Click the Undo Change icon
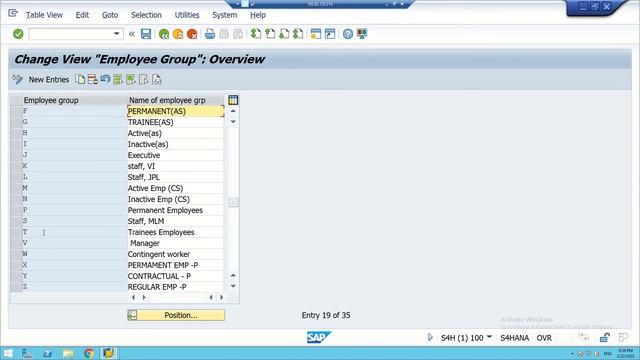 pyautogui.click(x=105, y=79)
